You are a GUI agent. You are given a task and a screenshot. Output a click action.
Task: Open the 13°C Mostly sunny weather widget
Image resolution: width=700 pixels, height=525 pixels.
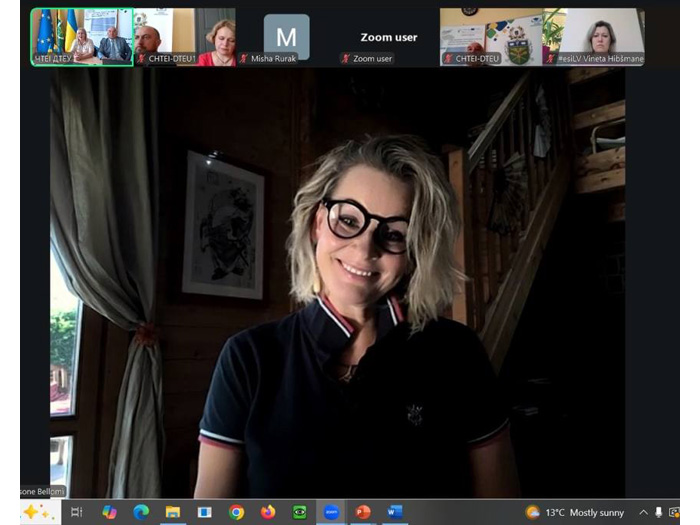[x=575, y=512]
